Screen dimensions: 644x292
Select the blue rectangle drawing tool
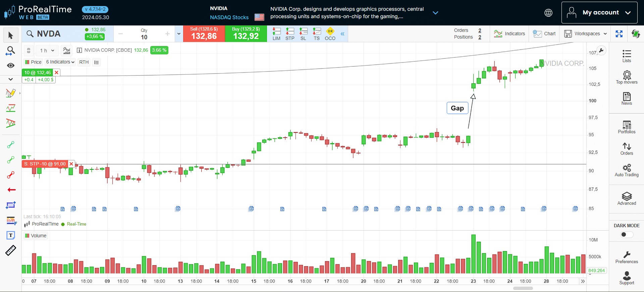pyautogui.click(x=11, y=205)
